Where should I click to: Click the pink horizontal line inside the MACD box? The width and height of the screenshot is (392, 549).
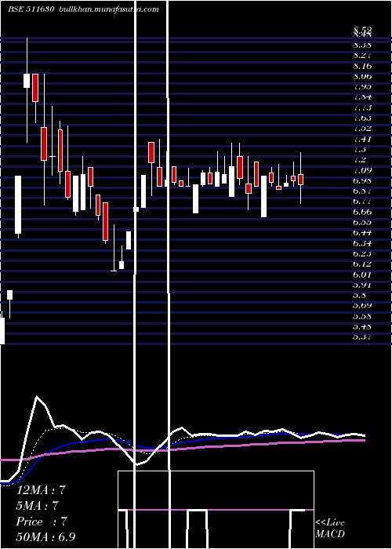(x=216, y=510)
